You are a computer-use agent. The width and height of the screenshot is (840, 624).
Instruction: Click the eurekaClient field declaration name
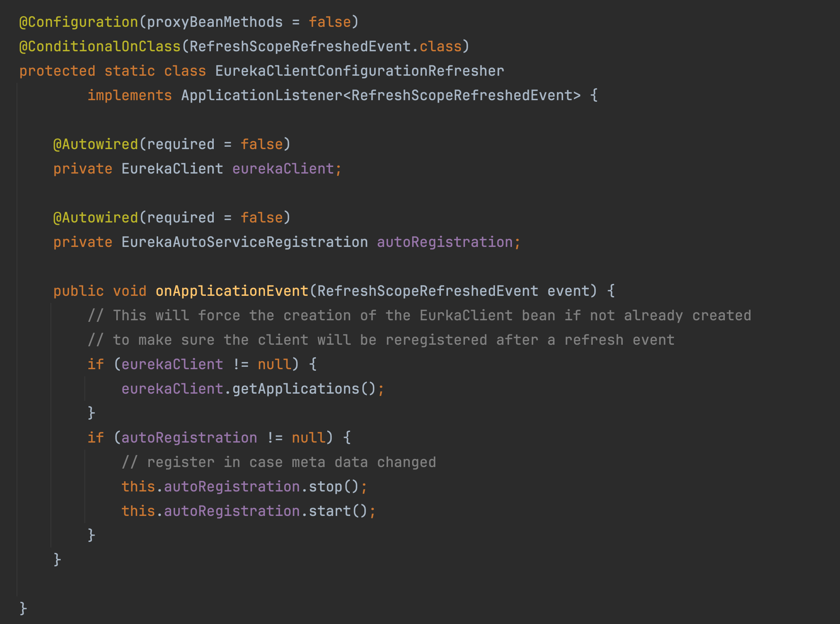tap(283, 169)
